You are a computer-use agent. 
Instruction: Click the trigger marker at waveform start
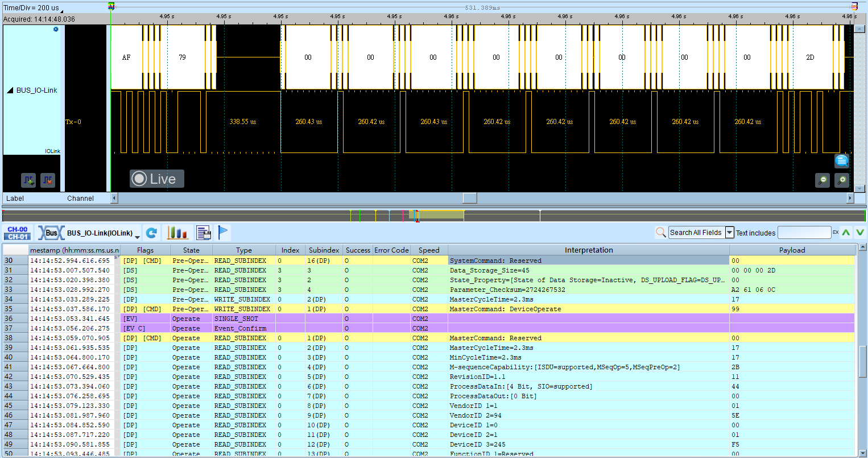click(111, 7)
